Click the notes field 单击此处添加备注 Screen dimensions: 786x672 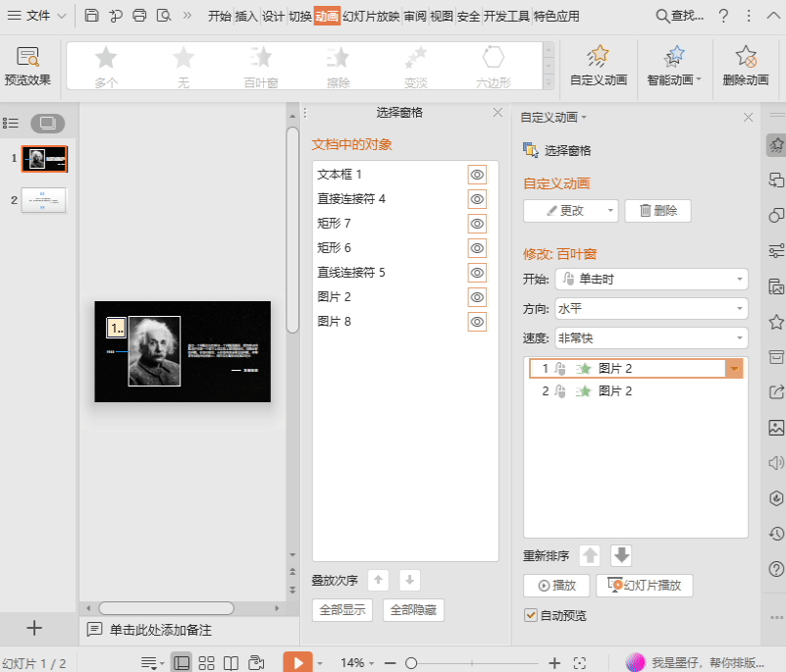pos(160,630)
